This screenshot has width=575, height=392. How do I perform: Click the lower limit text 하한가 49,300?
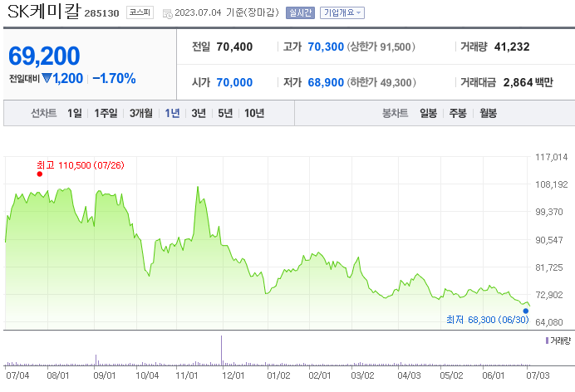pyautogui.click(x=381, y=82)
